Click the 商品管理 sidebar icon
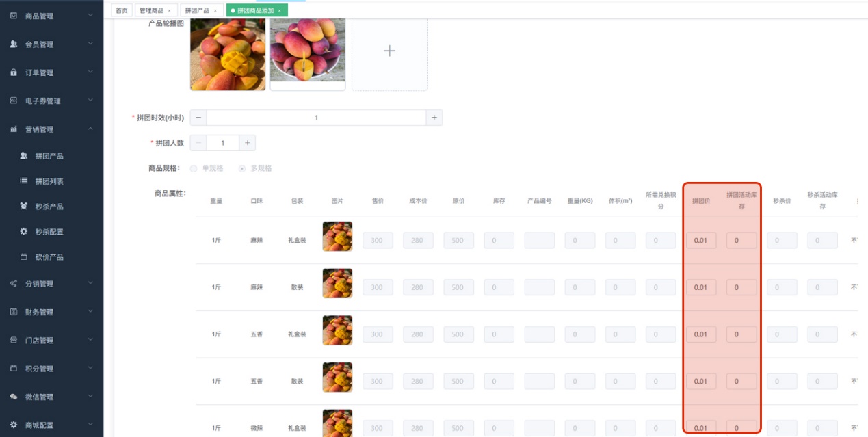 tap(14, 15)
